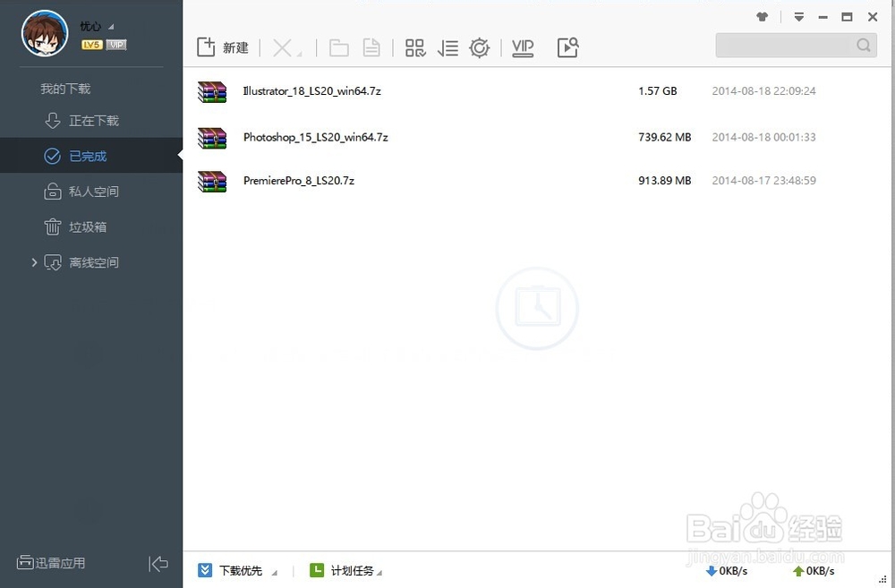895x588 pixels.
Task: Select the 已完成 completed list
Action: [91, 156]
